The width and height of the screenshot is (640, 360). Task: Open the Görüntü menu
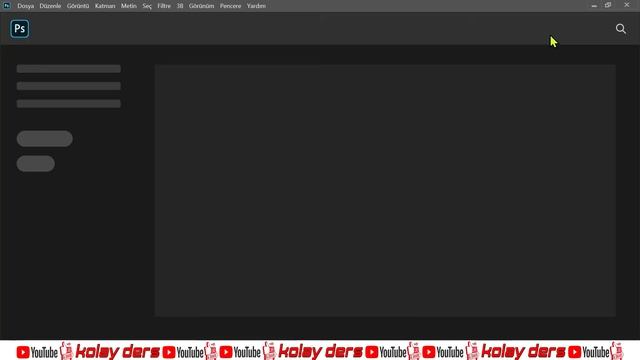click(78, 6)
